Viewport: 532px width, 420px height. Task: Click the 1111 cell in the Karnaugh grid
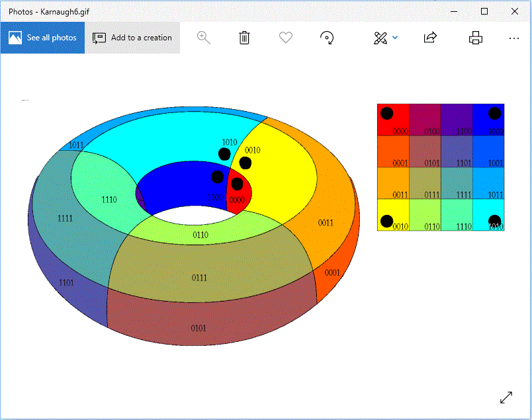(457, 183)
